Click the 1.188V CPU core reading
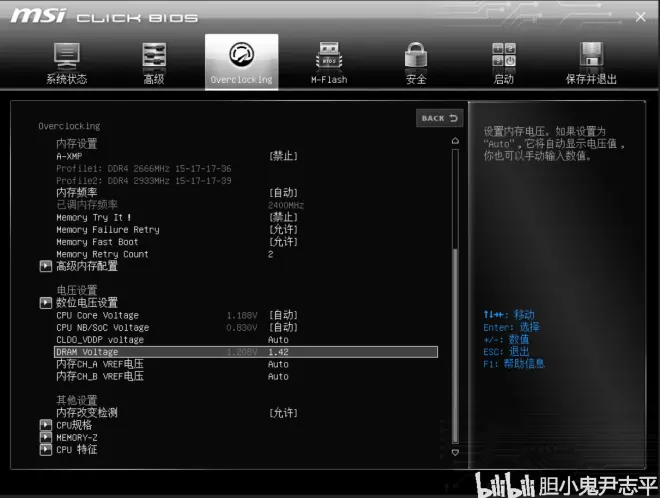 [242, 315]
